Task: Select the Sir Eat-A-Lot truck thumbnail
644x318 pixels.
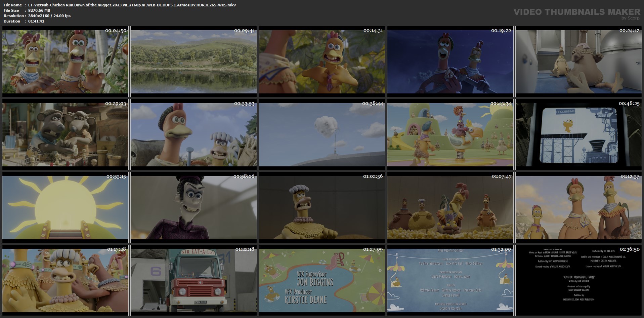Action: (x=194, y=280)
